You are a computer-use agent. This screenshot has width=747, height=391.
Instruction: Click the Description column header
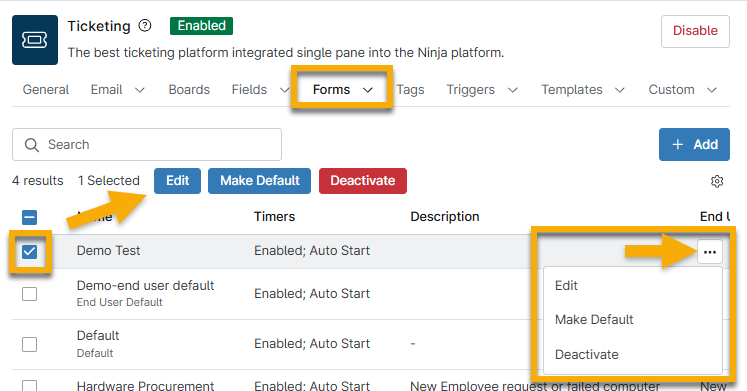click(445, 217)
